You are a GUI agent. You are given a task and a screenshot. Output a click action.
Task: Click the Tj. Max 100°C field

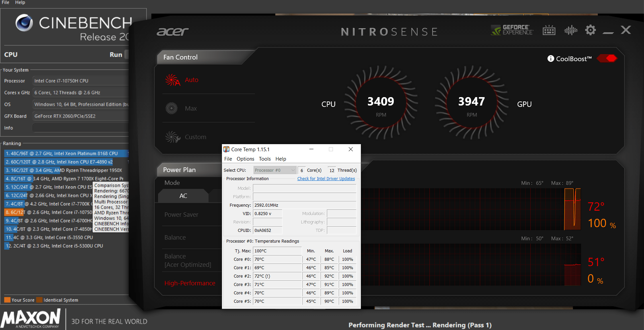click(x=277, y=251)
